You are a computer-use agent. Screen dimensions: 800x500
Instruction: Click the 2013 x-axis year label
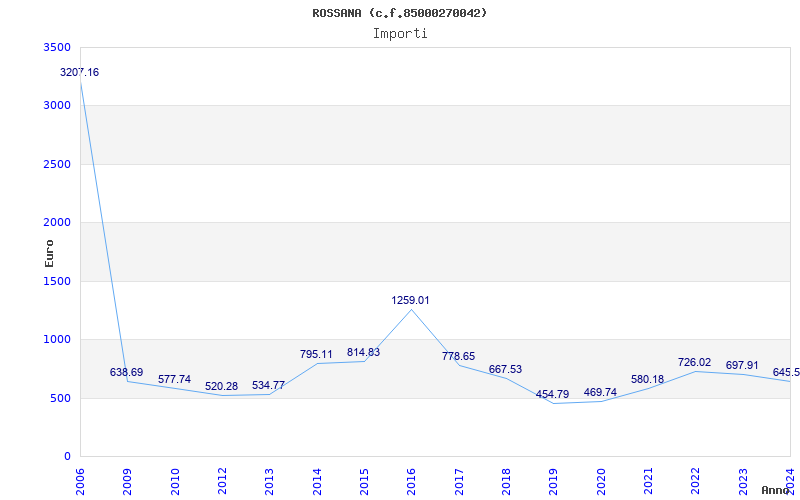coord(269,482)
